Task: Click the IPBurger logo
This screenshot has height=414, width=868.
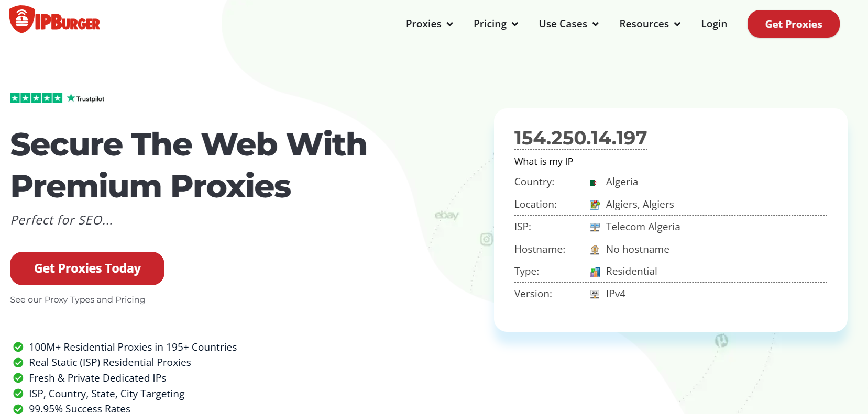Action: point(54,20)
